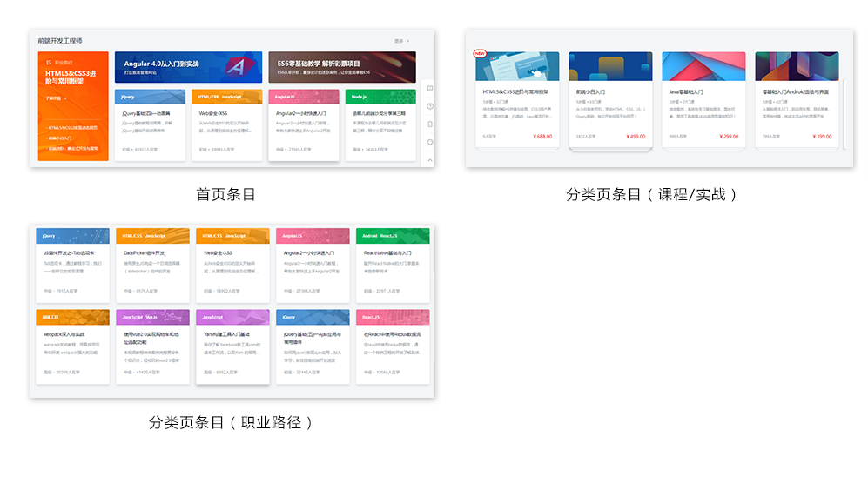Click the 前端开发工程师 section title
The width and height of the screenshot is (868, 491).
pyautogui.click(x=60, y=41)
